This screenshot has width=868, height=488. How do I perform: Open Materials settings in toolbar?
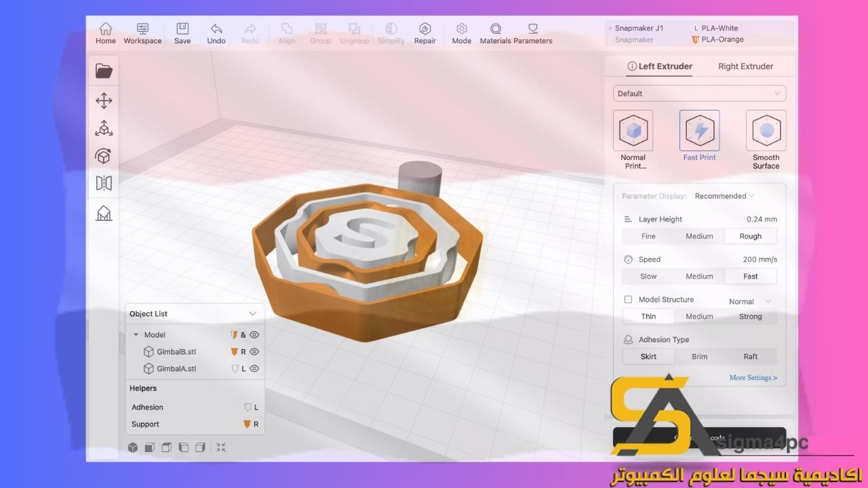496,33
